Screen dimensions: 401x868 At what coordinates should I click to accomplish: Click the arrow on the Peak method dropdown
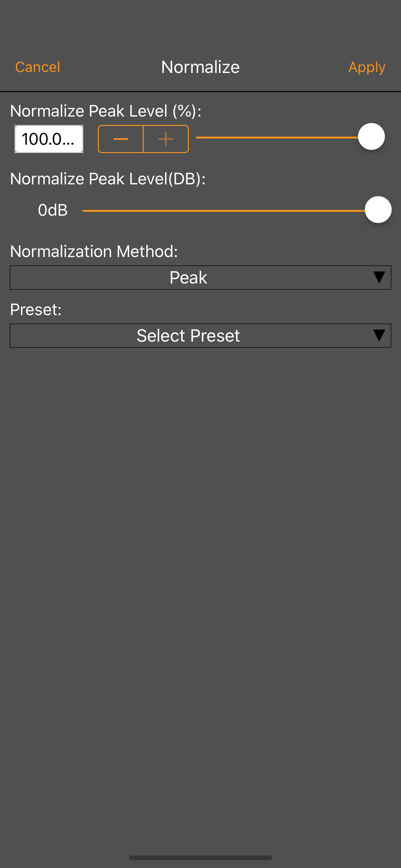coord(379,278)
